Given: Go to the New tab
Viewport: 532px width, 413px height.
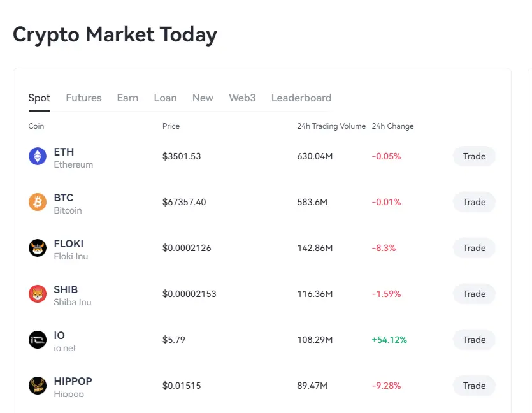Looking at the screenshot, I should (x=203, y=98).
